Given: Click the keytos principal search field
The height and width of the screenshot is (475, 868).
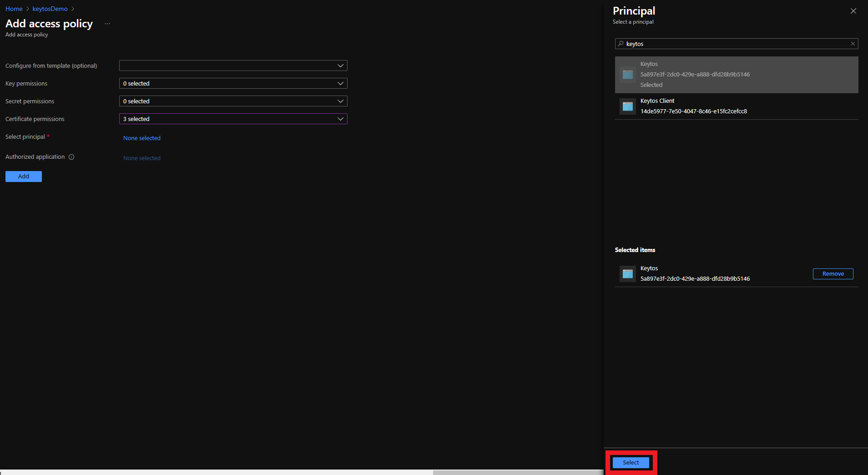Looking at the screenshot, I should (x=737, y=44).
